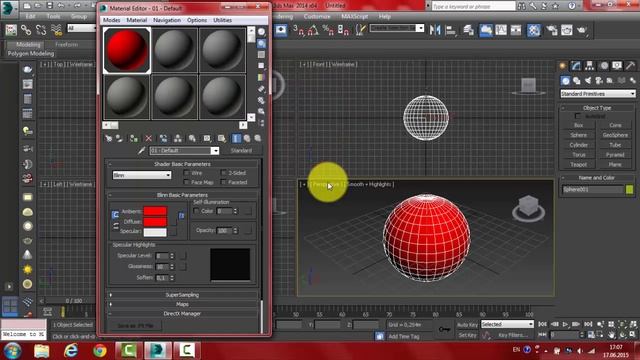Screen dimensions: 640x360
Task: Toggle the Diffuse-Specular color lock button
Action: [116, 226]
